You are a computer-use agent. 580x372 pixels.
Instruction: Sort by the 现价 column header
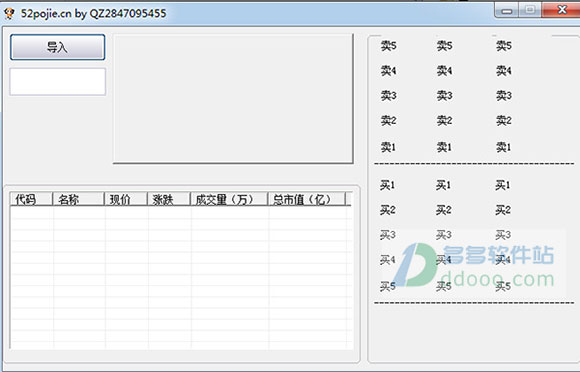126,199
